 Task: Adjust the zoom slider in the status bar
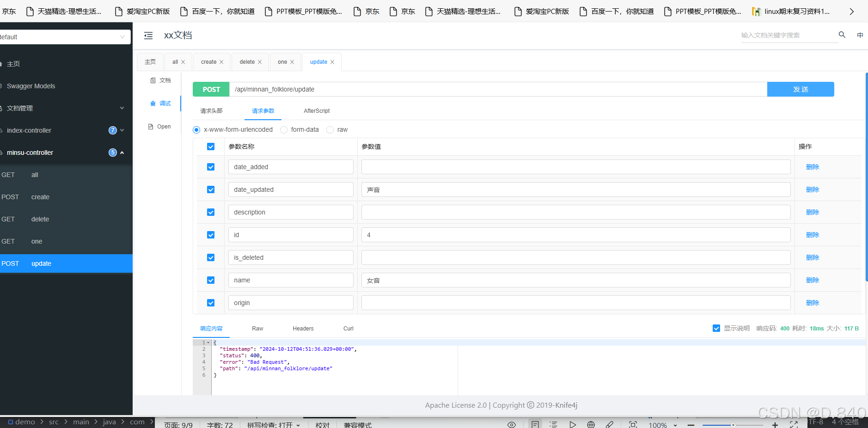pos(733,424)
